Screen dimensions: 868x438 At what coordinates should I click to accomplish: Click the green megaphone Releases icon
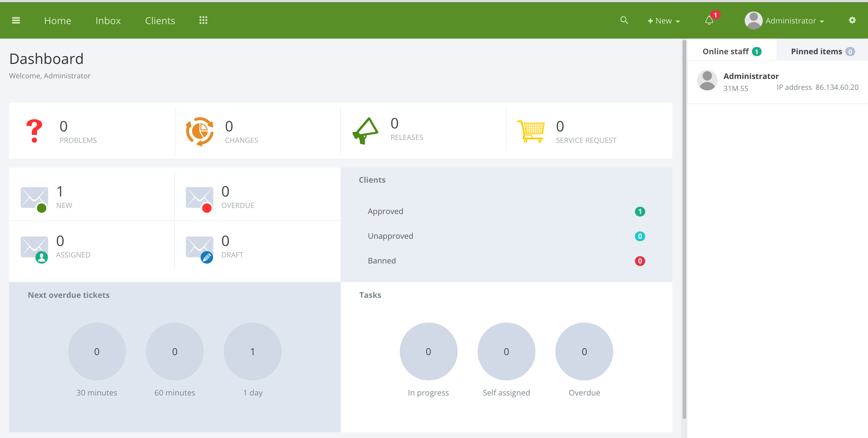365,131
